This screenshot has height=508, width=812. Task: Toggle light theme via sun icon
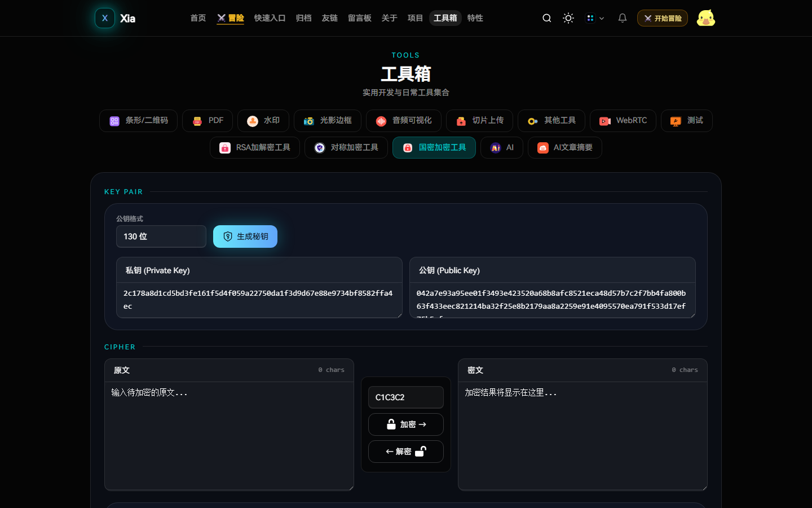568,18
